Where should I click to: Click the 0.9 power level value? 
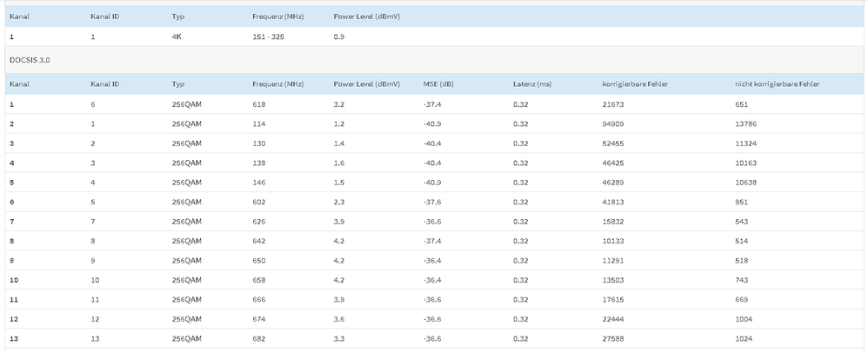point(339,37)
